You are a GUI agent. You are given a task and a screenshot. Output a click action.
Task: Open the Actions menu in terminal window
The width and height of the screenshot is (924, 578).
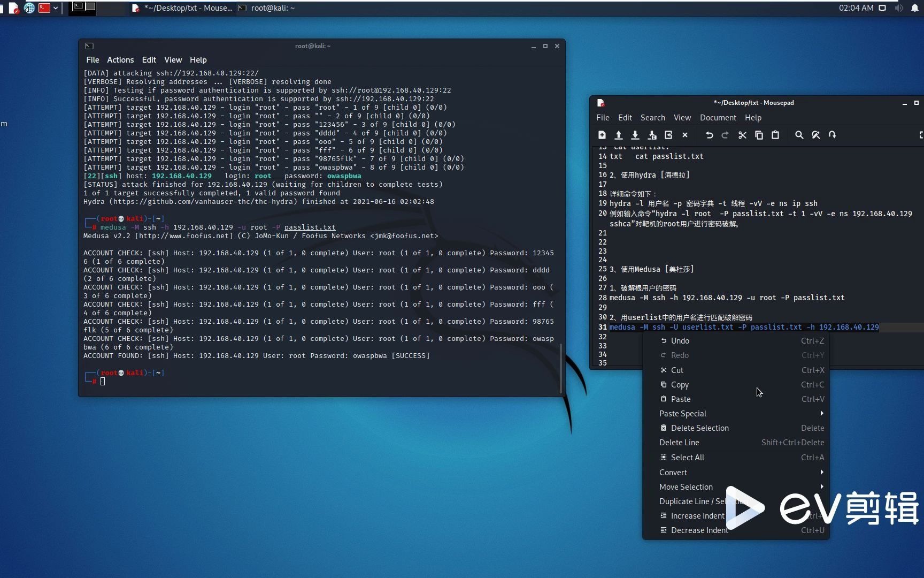(x=120, y=60)
